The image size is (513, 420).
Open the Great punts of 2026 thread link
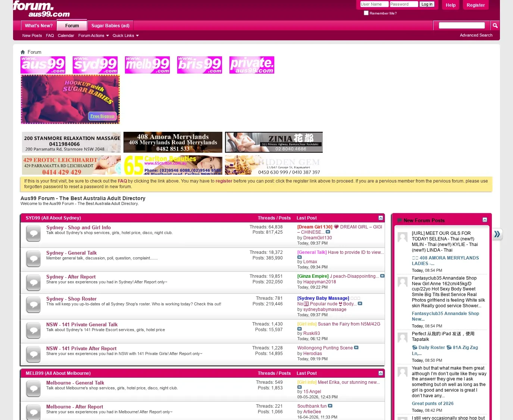tap(433, 404)
